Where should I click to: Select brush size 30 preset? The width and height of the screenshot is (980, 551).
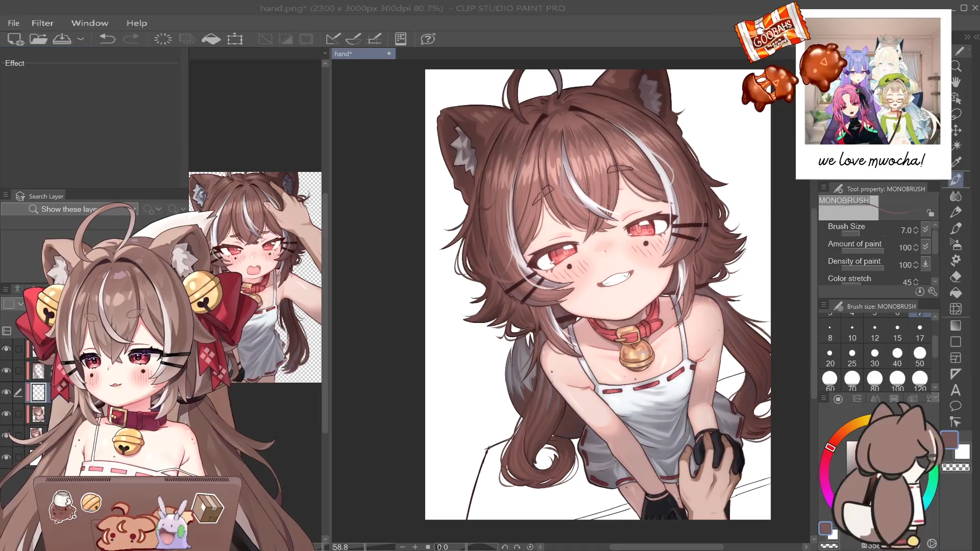point(875,357)
